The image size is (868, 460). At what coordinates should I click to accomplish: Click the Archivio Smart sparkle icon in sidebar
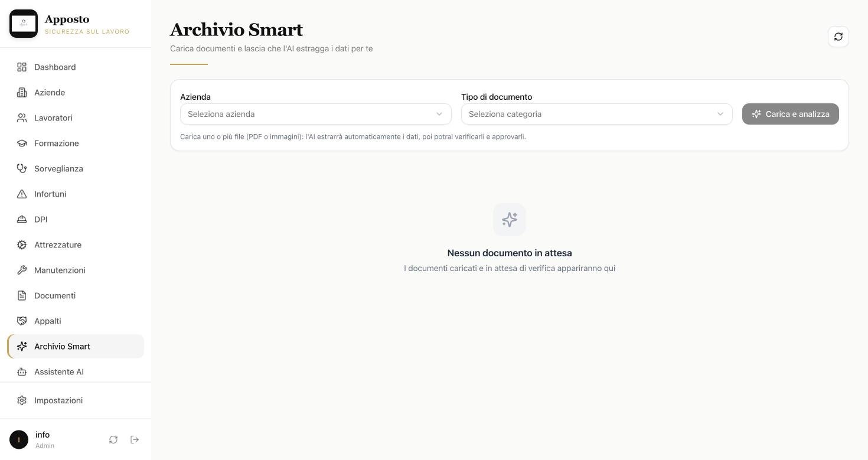pyautogui.click(x=22, y=347)
